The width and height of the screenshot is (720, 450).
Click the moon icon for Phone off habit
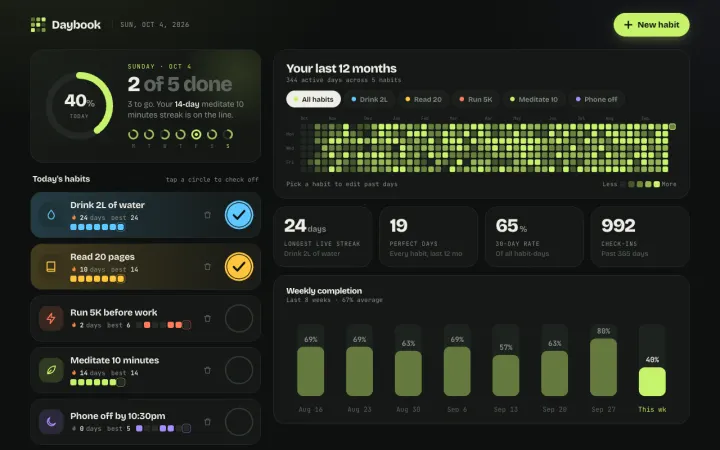(51, 422)
